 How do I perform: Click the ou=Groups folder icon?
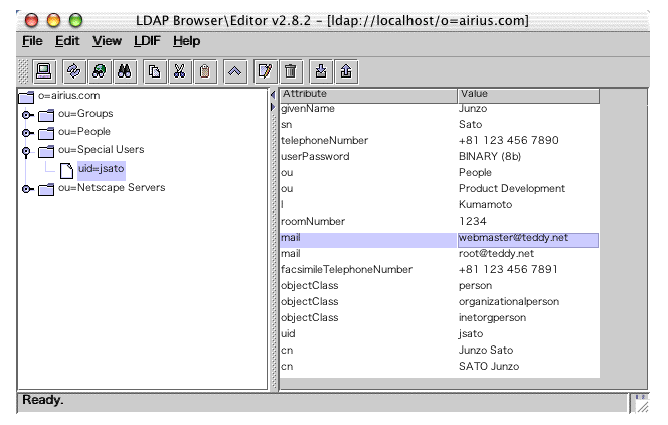point(46,115)
